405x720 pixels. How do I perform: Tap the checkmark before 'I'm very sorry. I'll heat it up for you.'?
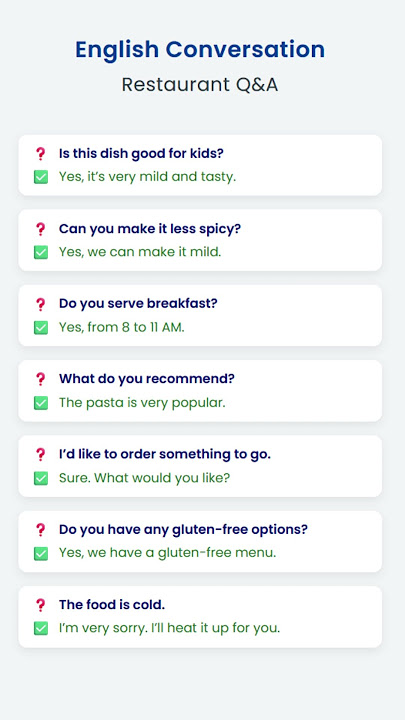click(x=41, y=628)
